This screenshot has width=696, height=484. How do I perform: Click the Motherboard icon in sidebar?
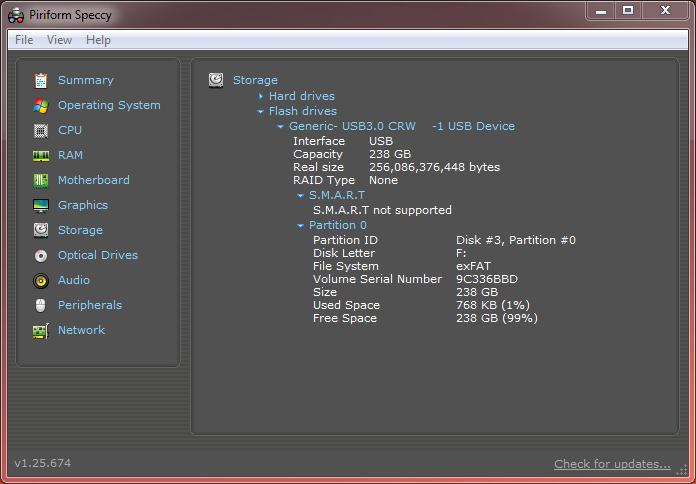click(41, 181)
